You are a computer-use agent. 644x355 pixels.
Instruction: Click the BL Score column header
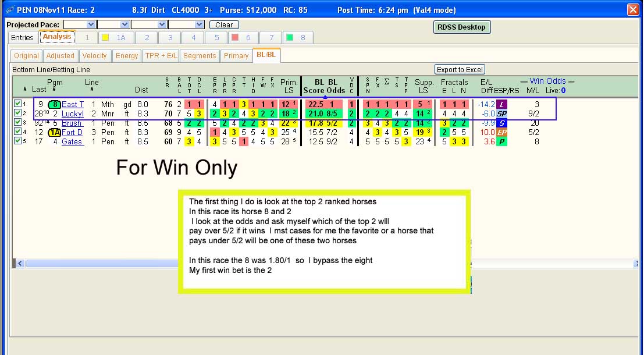tap(314, 86)
